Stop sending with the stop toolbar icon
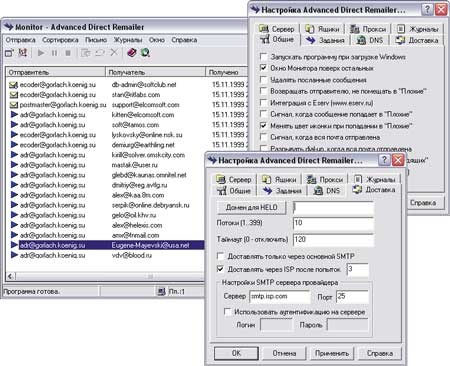This screenshot has height=366, width=450. (68, 53)
